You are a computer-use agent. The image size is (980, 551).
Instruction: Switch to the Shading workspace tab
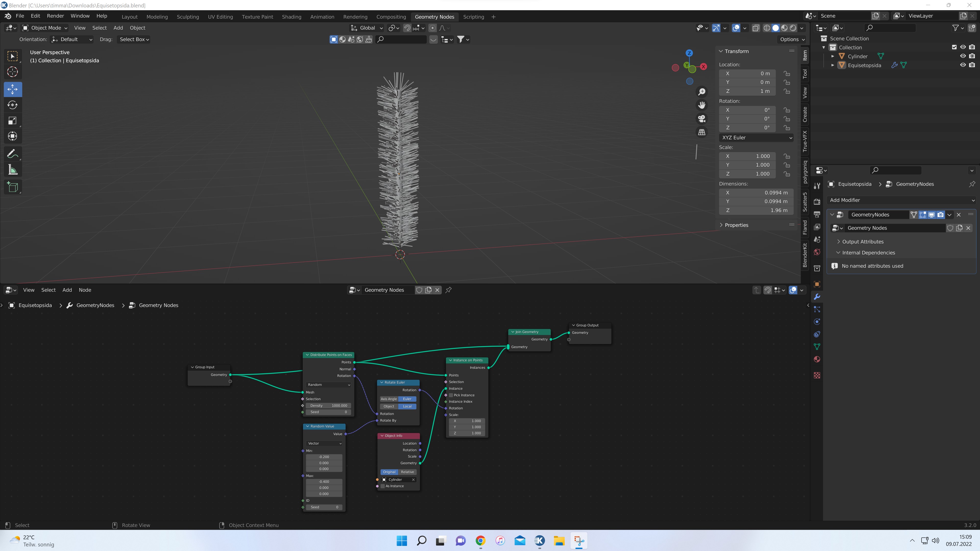click(x=292, y=17)
